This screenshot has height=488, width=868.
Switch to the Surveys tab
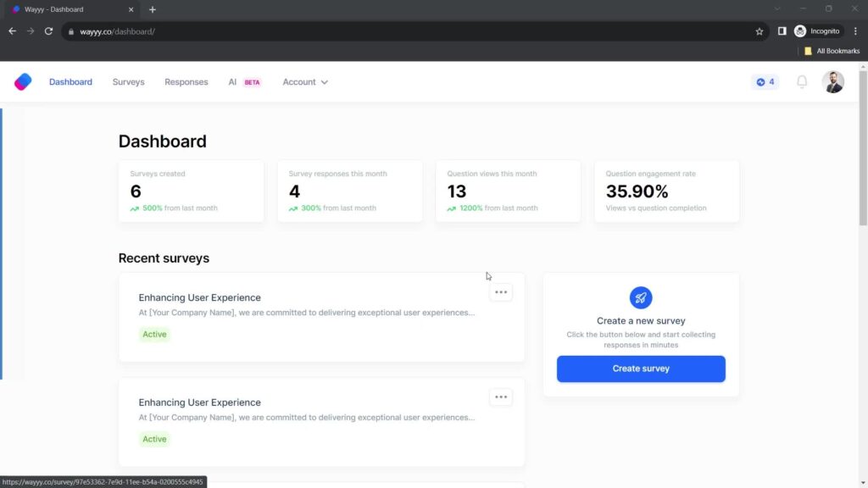click(128, 81)
